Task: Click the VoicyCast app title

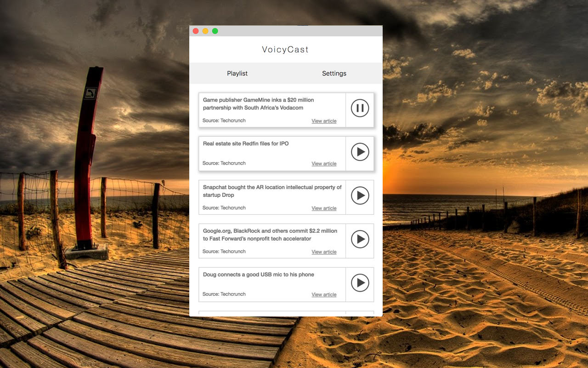Action: tap(285, 50)
